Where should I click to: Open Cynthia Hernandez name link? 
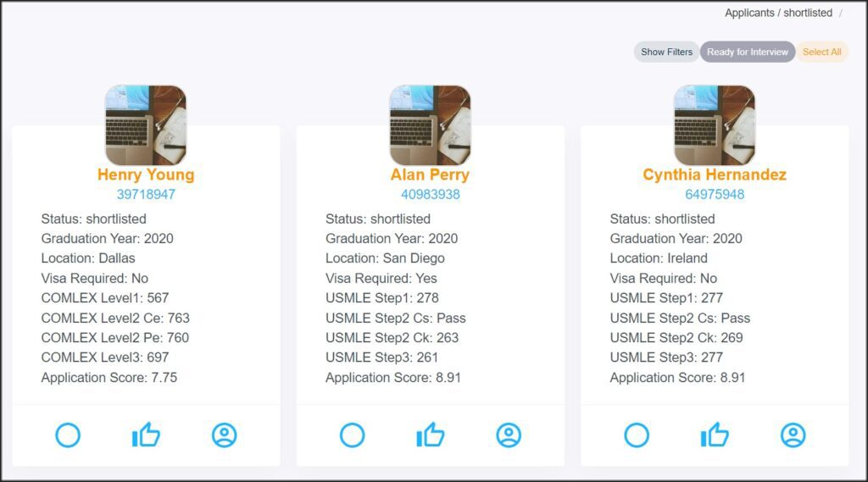[715, 175]
